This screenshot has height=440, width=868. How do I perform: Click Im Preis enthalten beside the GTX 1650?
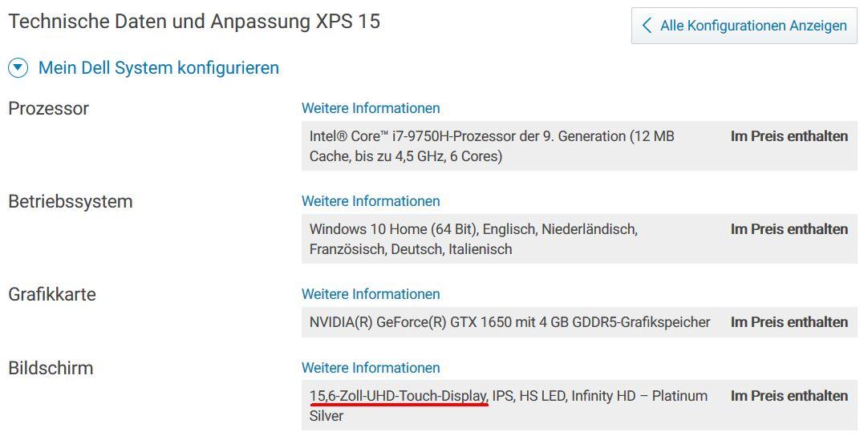tap(789, 322)
